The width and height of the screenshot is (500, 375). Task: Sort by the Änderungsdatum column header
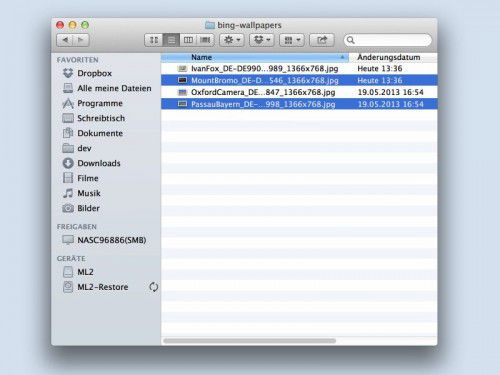(393, 57)
